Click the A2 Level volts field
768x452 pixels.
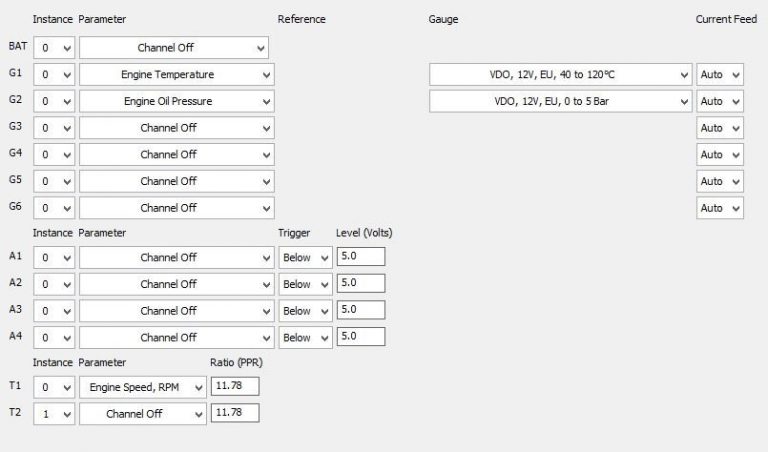click(361, 283)
